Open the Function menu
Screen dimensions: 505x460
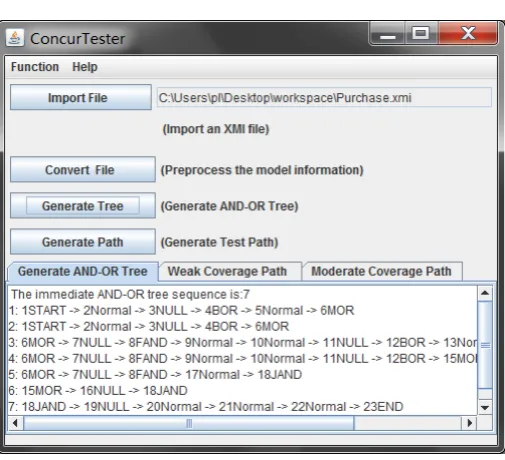pyautogui.click(x=35, y=67)
